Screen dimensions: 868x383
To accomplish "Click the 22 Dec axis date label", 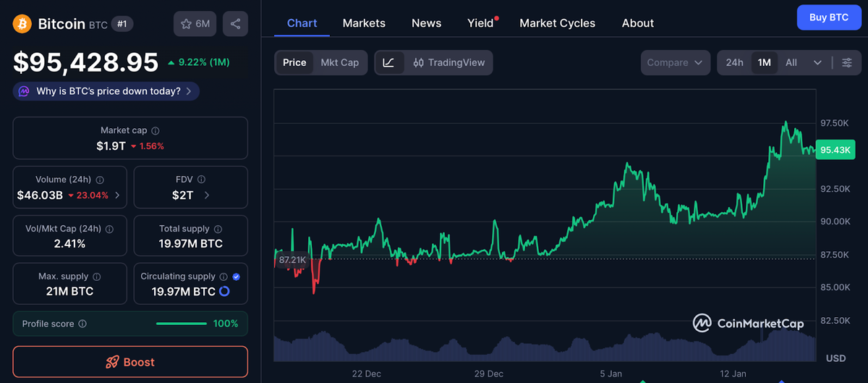I will (367, 374).
